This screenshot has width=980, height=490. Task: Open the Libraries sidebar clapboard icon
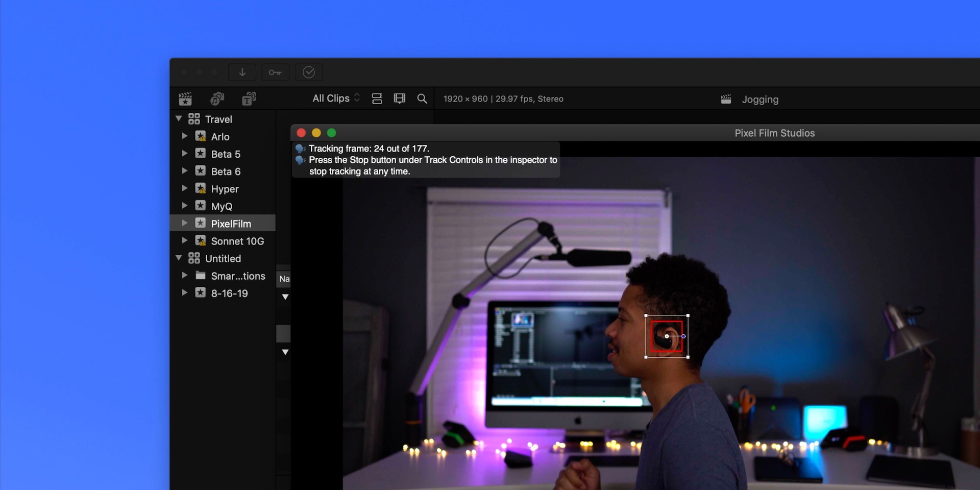click(185, 99)
